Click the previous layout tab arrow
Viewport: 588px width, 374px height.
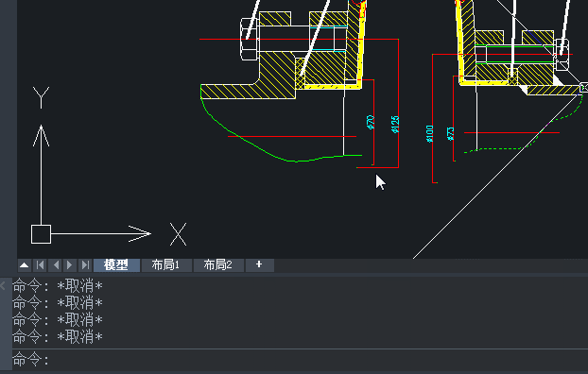(x=55, y=265)
